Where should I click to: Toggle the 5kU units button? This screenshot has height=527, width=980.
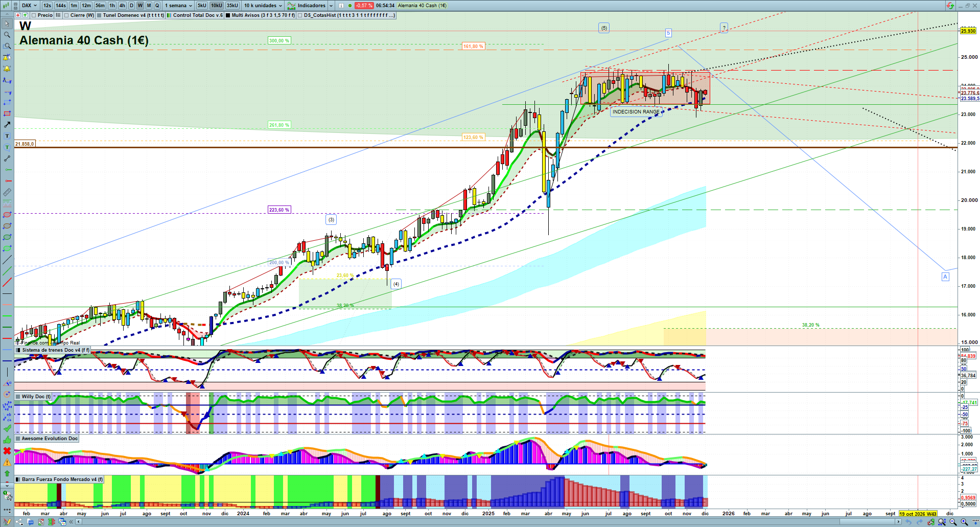click(x=202, y=6)
